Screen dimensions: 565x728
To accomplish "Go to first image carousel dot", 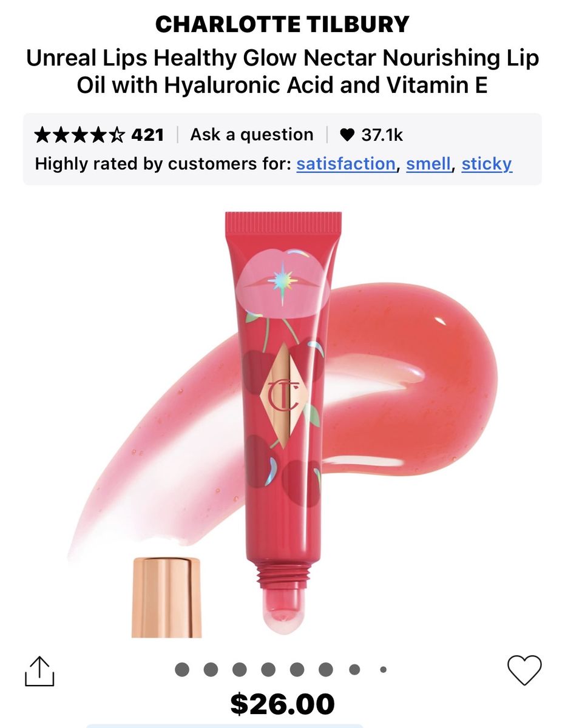I will 182,670.
